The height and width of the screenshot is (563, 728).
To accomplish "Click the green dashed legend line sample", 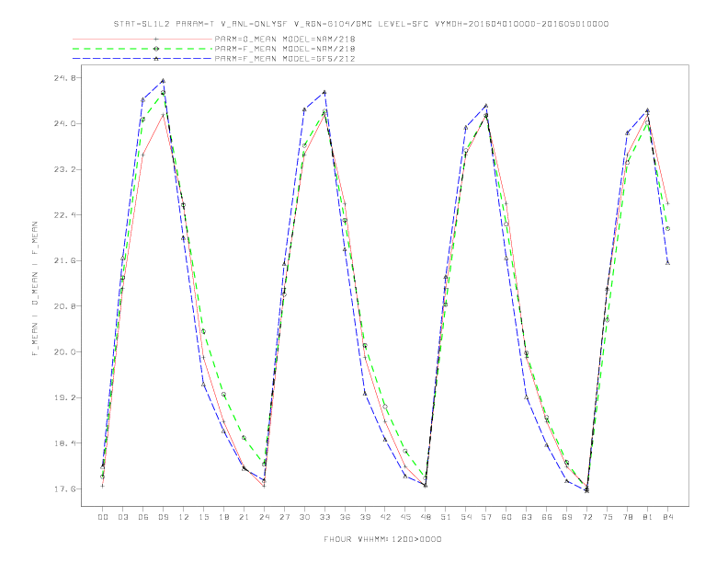I will (142, 49).
